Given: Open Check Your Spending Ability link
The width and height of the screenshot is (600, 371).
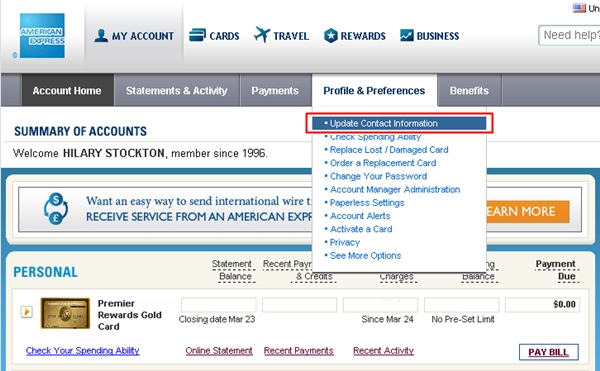Looking at the screenshot, I should (x=83, y=350).
